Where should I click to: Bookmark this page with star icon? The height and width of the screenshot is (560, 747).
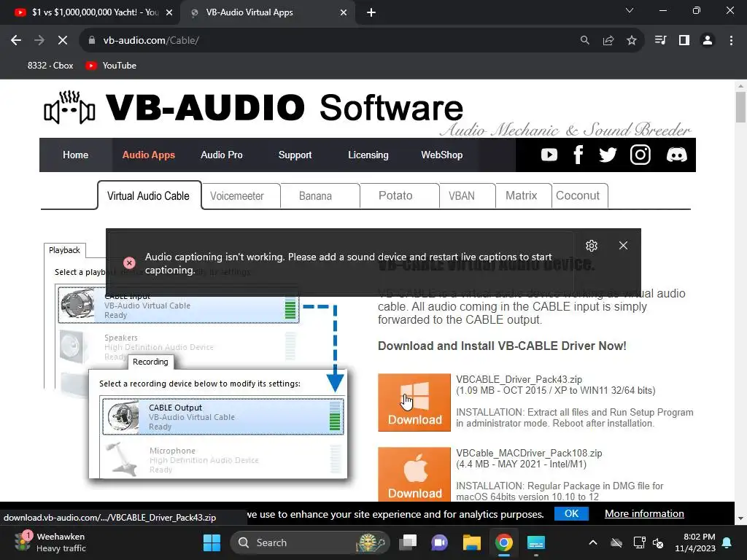pyautogui.click(x=632, y=41)
